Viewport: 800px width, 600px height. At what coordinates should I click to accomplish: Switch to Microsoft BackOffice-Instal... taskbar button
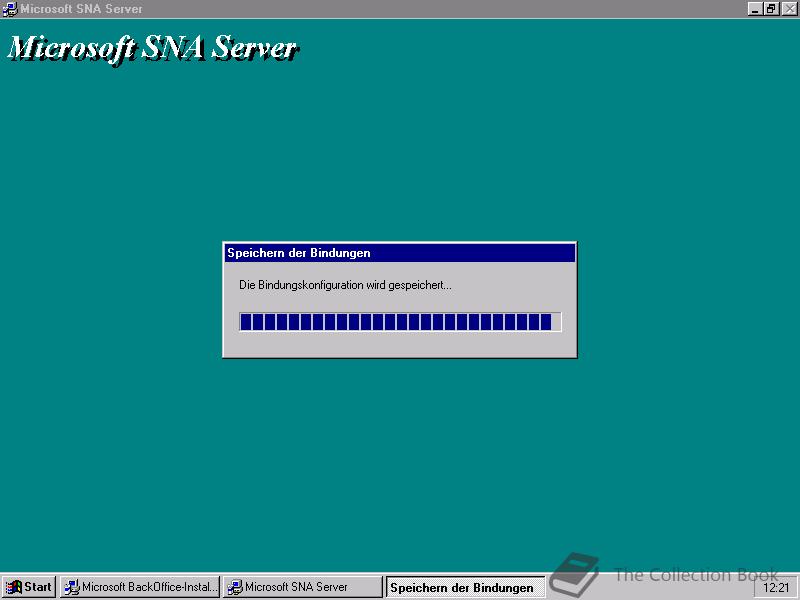[140, 587]
